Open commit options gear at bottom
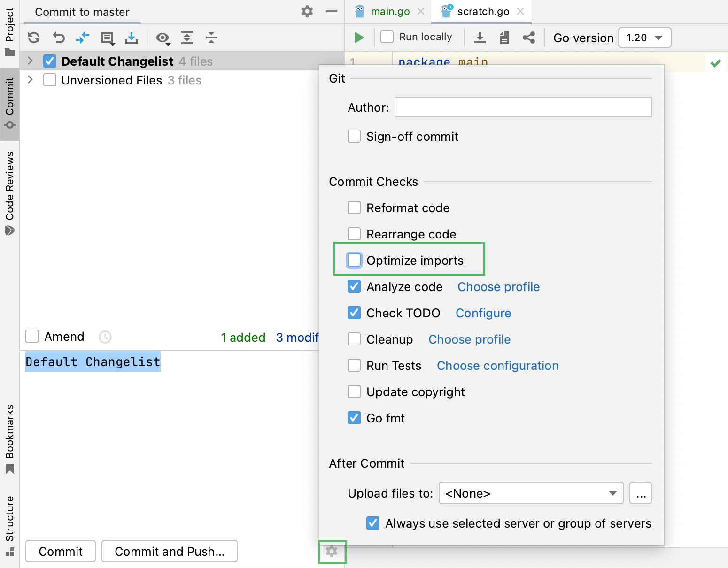 coord(332,552)
